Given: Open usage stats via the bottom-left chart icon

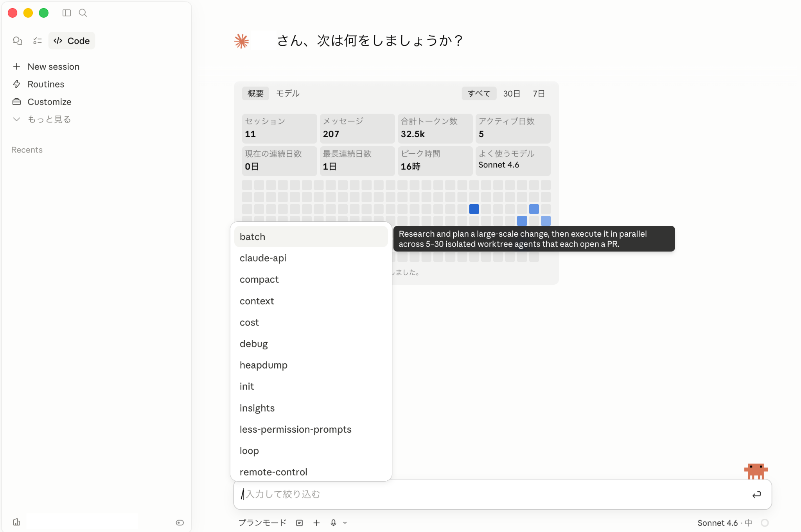Looking at the screenshot, I should tap(16, 522).
